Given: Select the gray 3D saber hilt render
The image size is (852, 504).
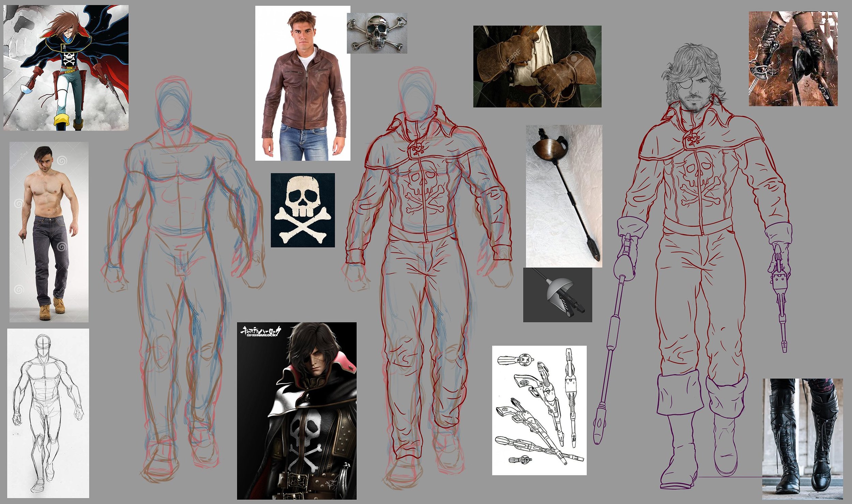Looking at the screenshot, I should coord(558,295).
